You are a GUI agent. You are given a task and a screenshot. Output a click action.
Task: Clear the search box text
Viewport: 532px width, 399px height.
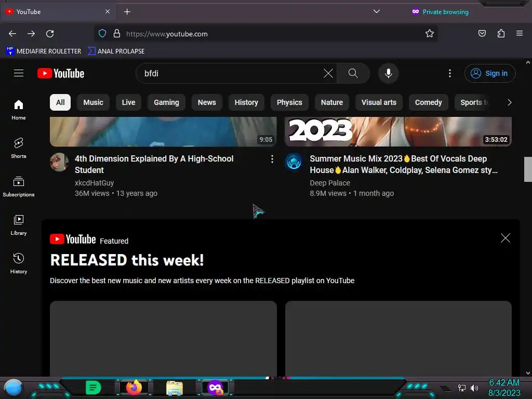(328, 73)
